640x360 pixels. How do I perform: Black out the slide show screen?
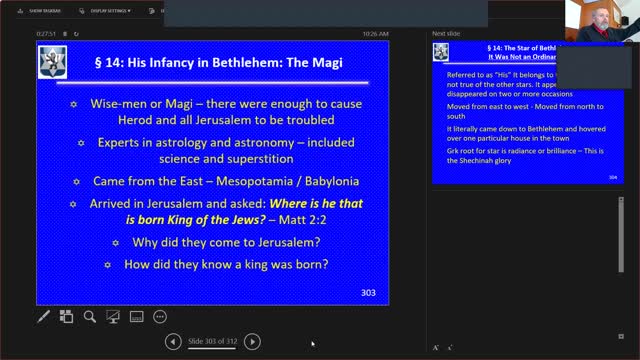point(113,317)
